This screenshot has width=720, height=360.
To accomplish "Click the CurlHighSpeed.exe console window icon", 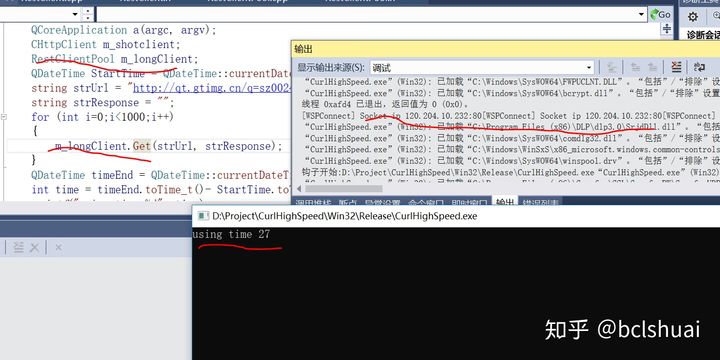I will coord(202,216).
